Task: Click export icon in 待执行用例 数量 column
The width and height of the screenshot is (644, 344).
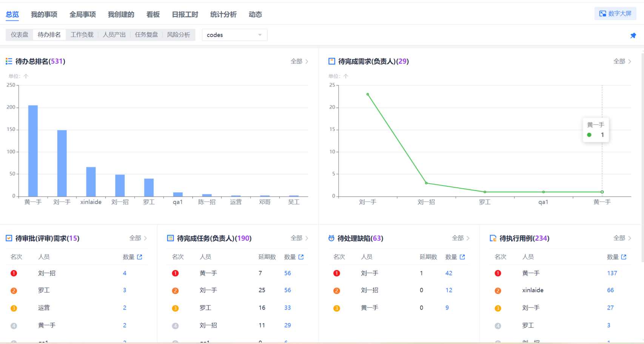Action: click(x=624, y=257)
